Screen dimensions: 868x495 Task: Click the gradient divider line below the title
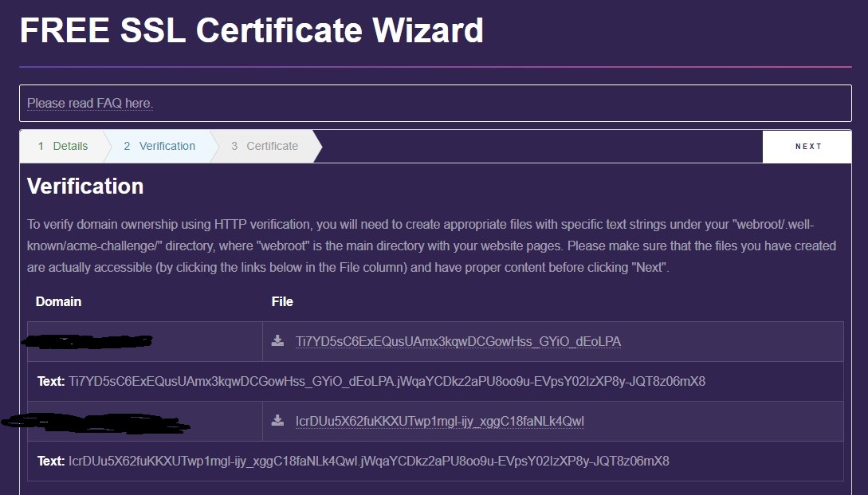coord(435,67)
